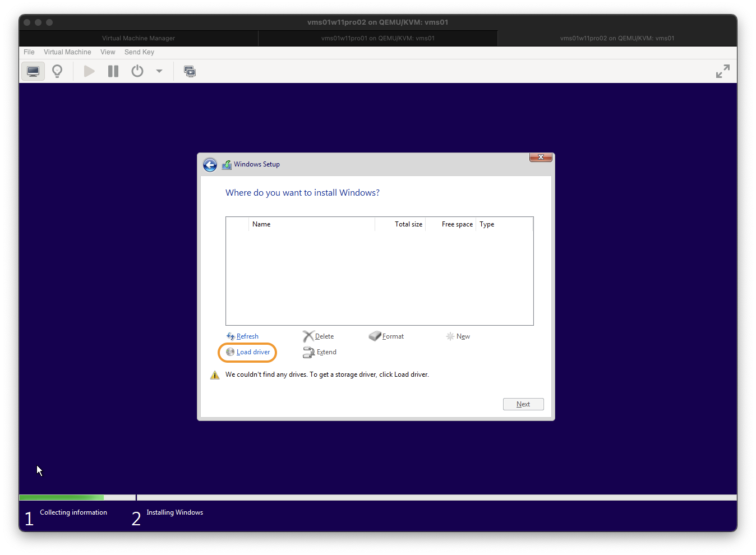The width and height of the screenshot is (756, 555).
Task: Open the Virtual Machine menu
Action: [67, 52]
